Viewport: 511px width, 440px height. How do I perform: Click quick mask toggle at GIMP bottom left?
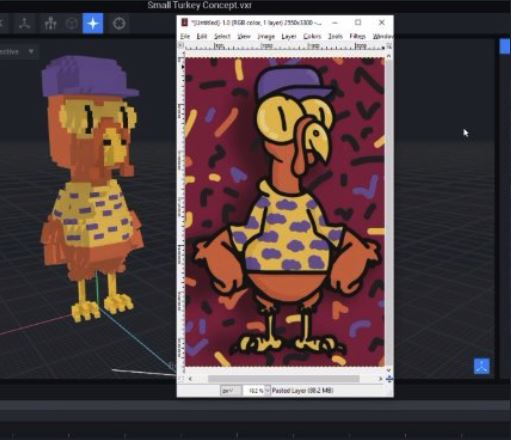pyautogui.click(x=181, y=379)
